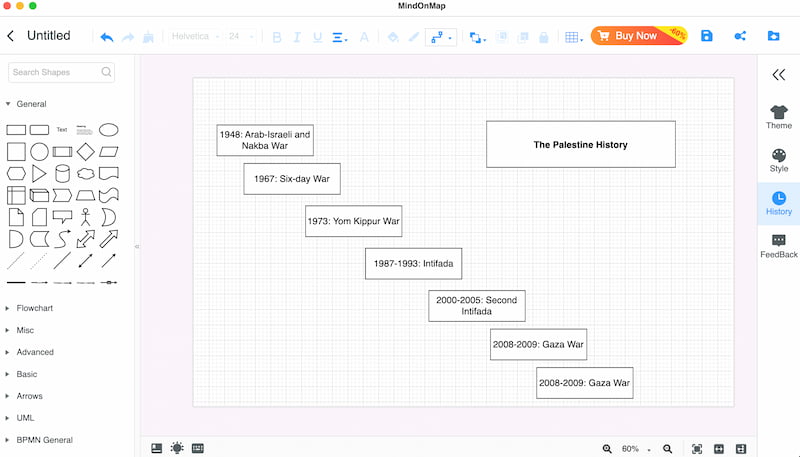Pick the double-headed block arrow shape
Viewport: 800px width, 457px height.
pos(85,239)
